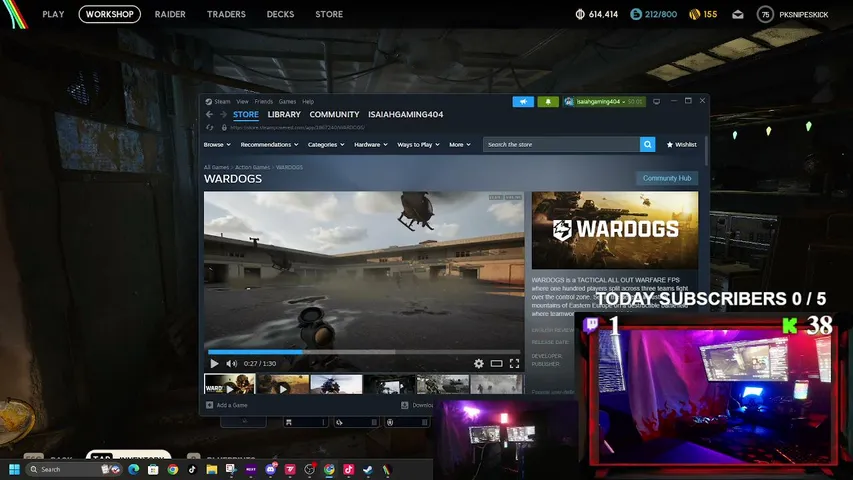Open Microsoft Store from taskbar

[x=153, y=469]
